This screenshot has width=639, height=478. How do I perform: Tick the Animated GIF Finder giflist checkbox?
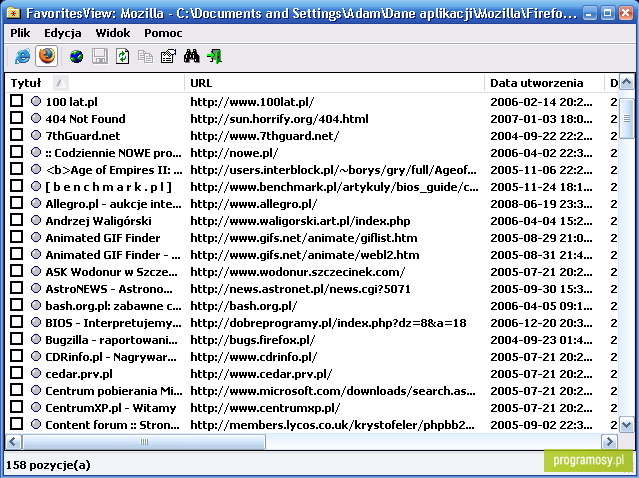click(16, 237)
